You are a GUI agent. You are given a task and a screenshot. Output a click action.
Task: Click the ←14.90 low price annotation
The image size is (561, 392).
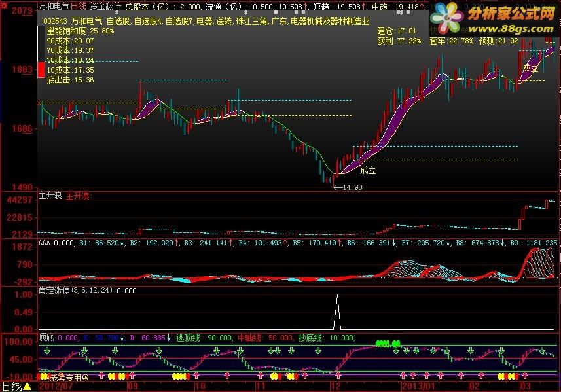(348, 187)
